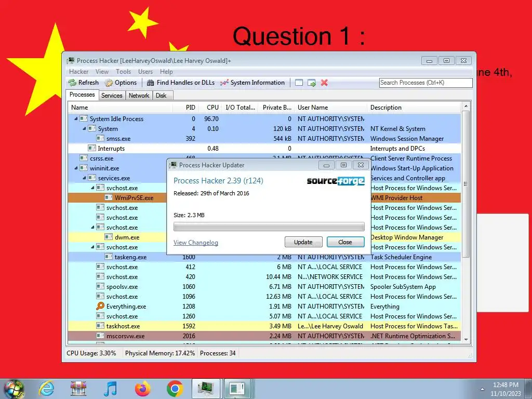This screenshot has height=399, width=532.
Task: Collapse the services.exe tree node
Action: pos(84,178)
